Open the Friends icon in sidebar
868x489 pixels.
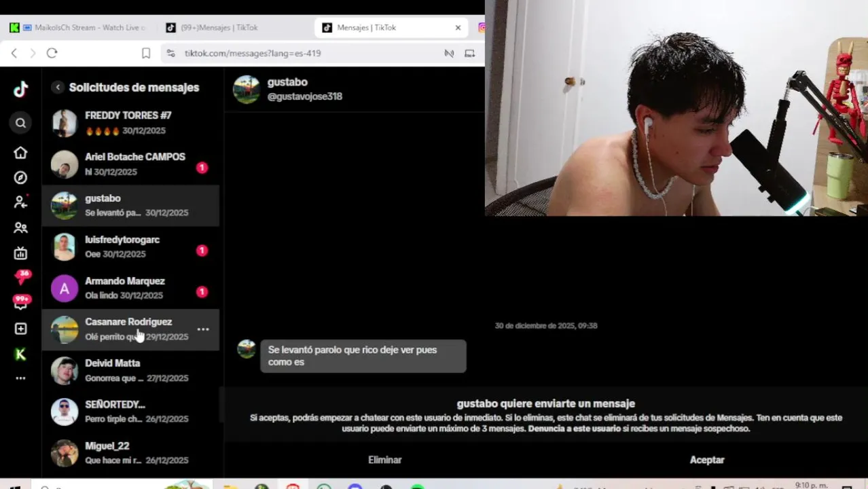(x=20, y=228)
